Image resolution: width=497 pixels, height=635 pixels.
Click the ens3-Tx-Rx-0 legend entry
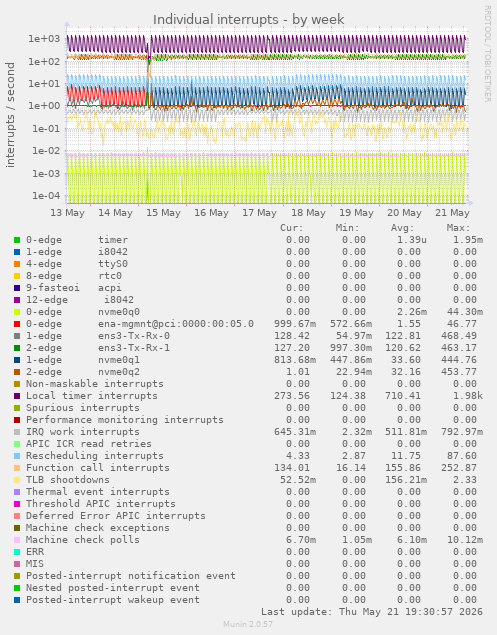[x=134, y=336]
